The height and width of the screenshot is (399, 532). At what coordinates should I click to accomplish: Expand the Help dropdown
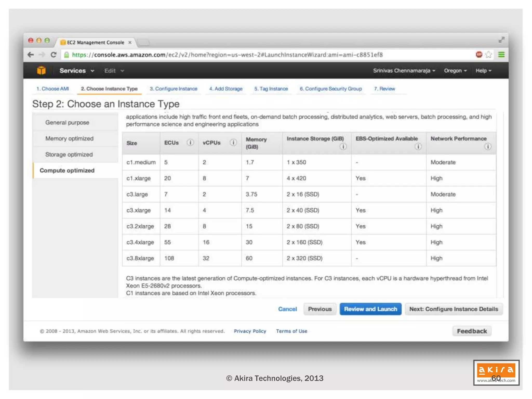[483, 71]
